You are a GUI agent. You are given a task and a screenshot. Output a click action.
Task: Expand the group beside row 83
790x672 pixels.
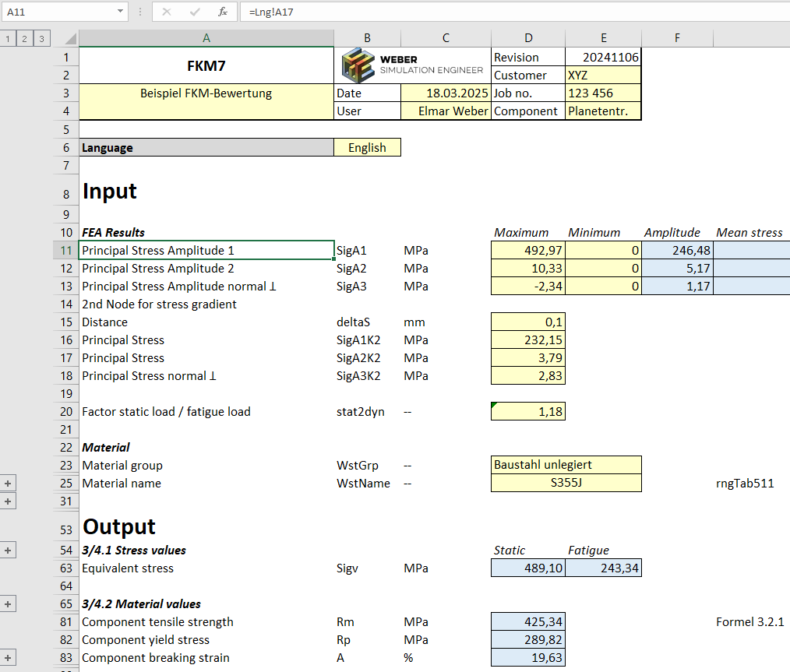click(8, 658)
